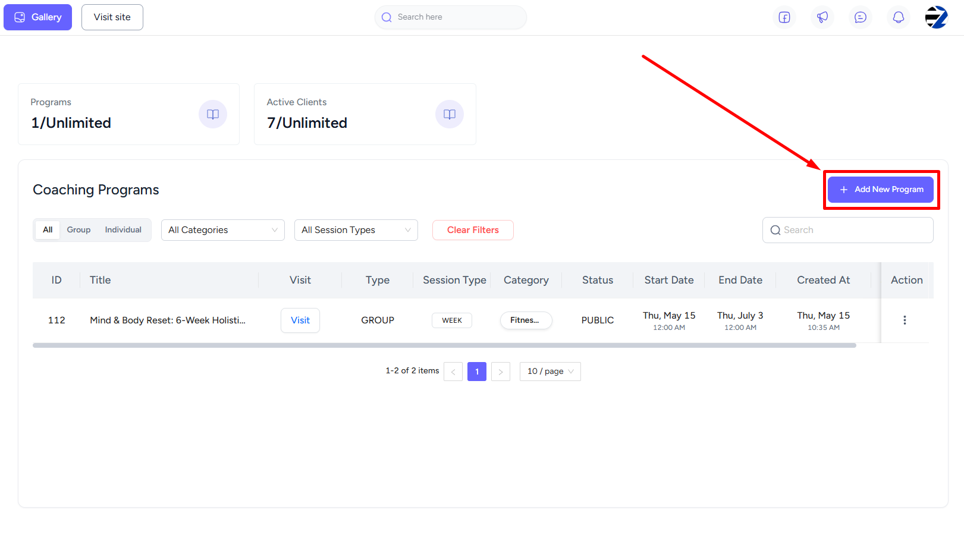Screen dimensions: 964x560
Task: Open the notifications bell icon
Action: point(899,17)
